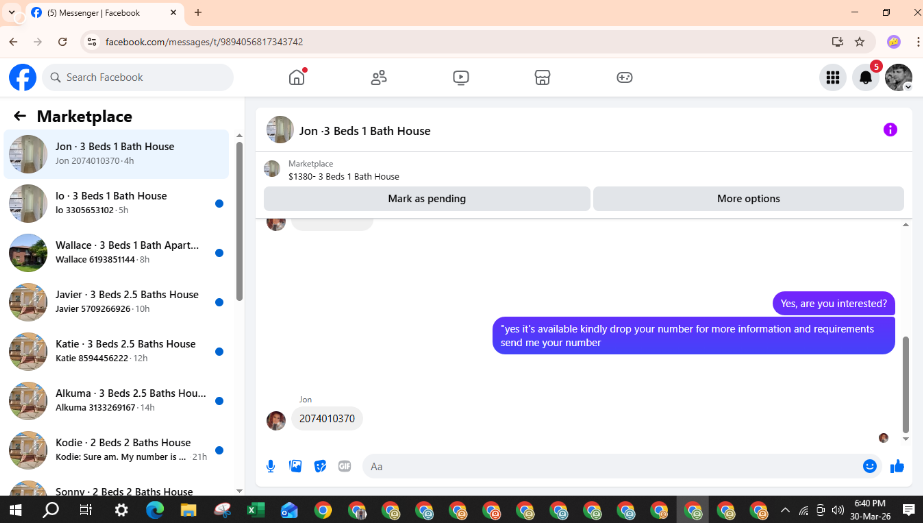
Task: Record a voice clip with microphone icon
Action: pos(270,466)
